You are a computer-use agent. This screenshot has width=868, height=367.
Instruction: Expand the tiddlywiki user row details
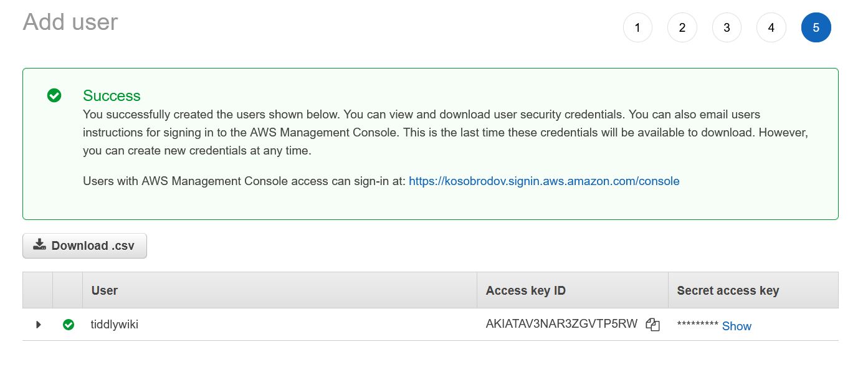(x=39, y=325)
